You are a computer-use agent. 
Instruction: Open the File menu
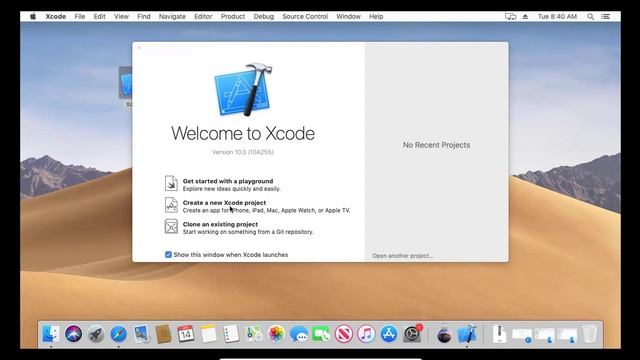tap(80, 16)
